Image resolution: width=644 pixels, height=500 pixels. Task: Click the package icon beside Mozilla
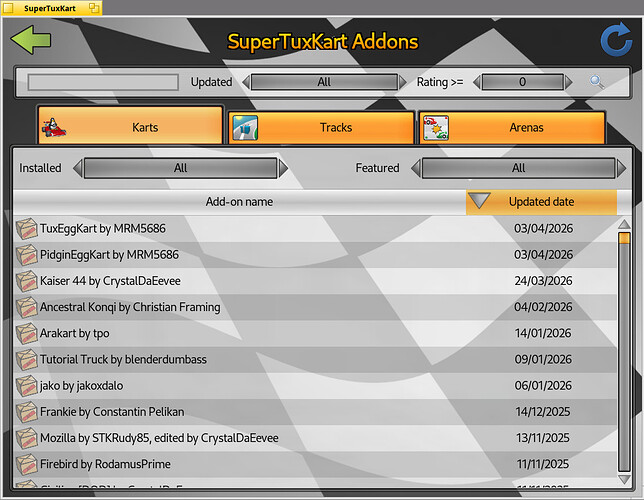tap(26, 438)
